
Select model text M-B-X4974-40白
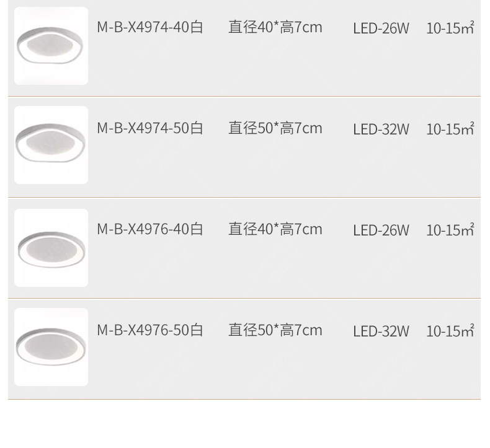point(150,27)
